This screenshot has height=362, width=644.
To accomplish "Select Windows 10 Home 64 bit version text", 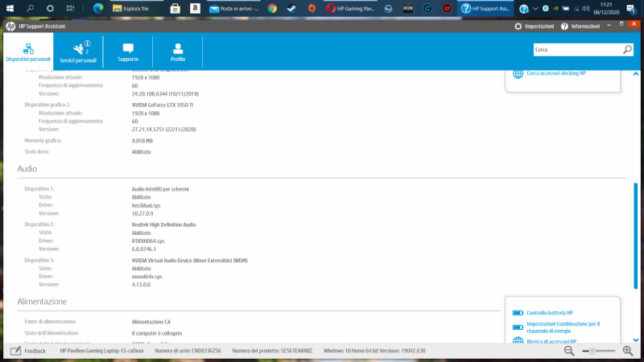I will (x=374, y=351).
